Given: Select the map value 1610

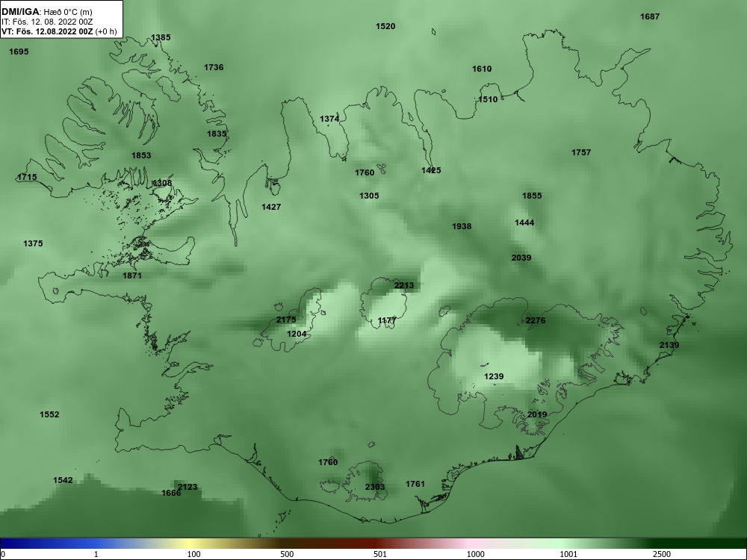Looking at the screenshot, I should [482, 69].
